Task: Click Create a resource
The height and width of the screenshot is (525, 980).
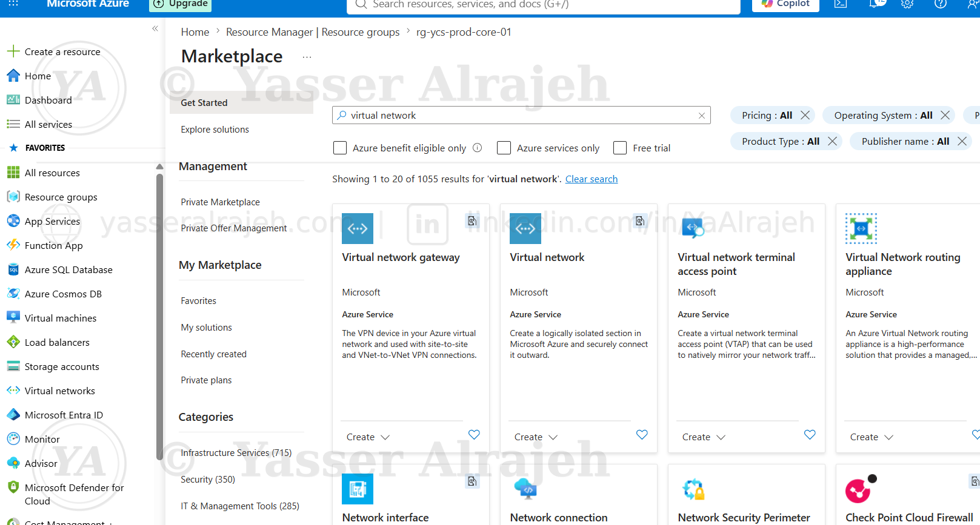Action: tap(54, 51)
